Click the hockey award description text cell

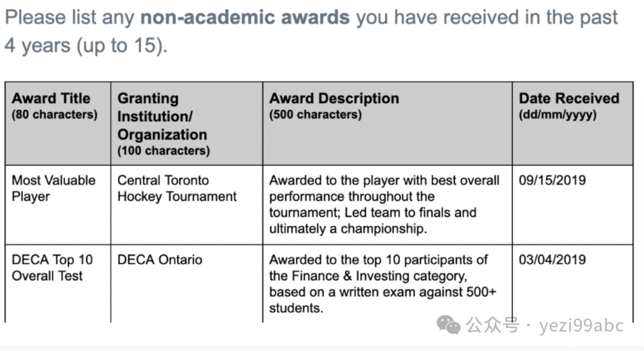click(x=388, y=205)
